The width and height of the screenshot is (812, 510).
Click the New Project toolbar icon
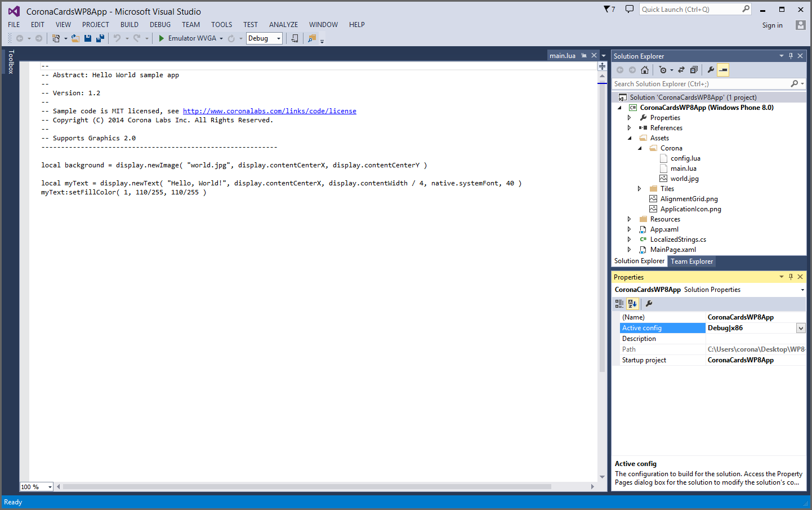tap(56, 38)
